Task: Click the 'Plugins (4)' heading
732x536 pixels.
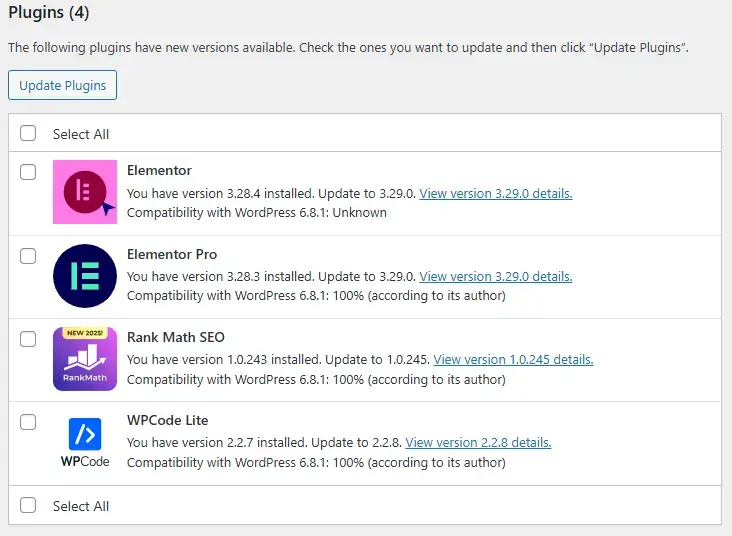Action: click(x=49, y=12)
